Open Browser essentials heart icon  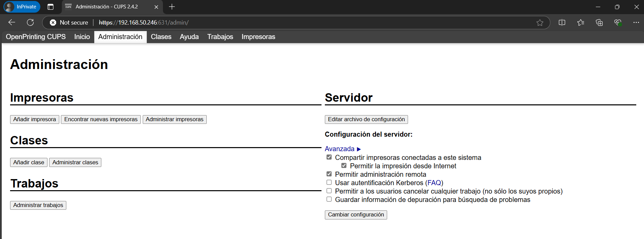tap(617, 23)
